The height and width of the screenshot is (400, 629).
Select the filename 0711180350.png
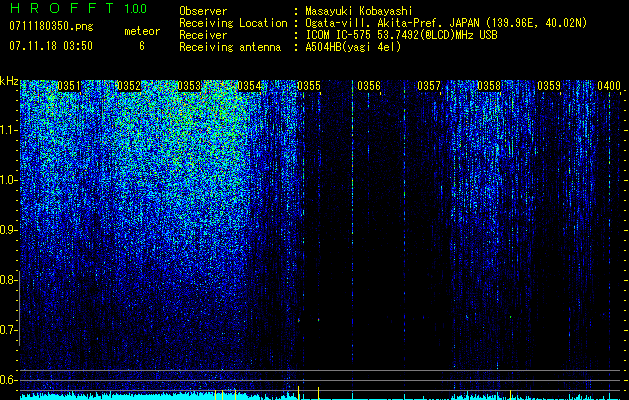point(51,27)
